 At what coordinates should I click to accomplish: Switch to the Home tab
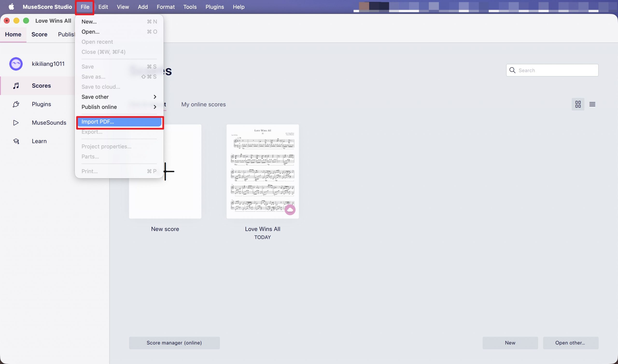13,34
